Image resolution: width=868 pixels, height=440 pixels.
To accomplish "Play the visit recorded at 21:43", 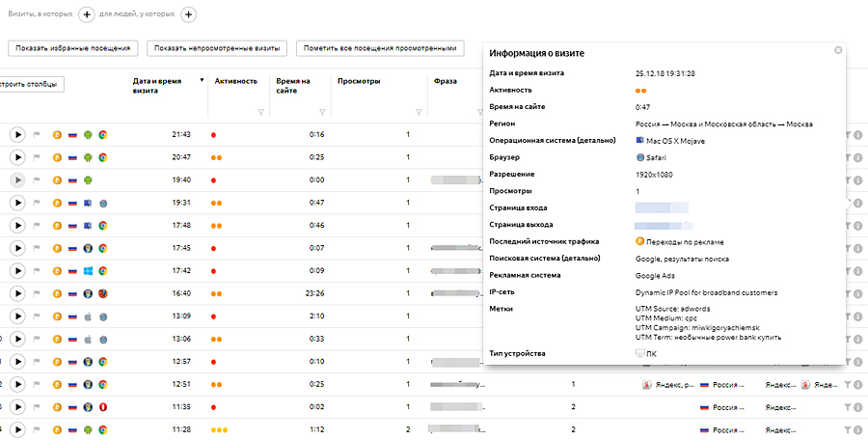I will 17,134.
